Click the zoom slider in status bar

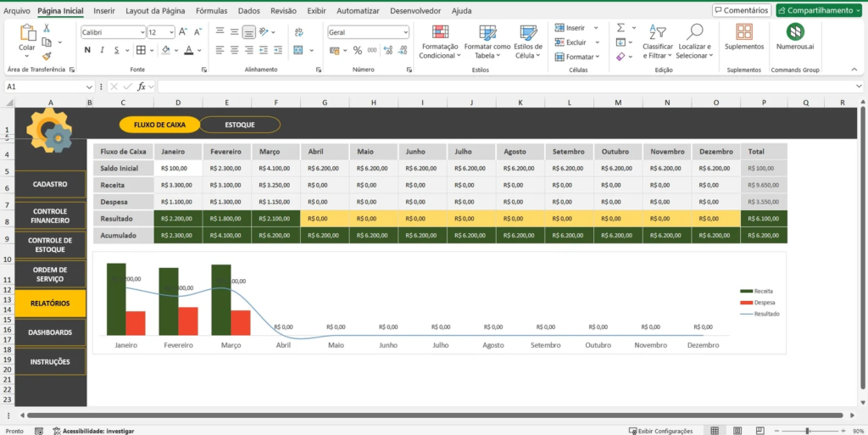point(808,431)
